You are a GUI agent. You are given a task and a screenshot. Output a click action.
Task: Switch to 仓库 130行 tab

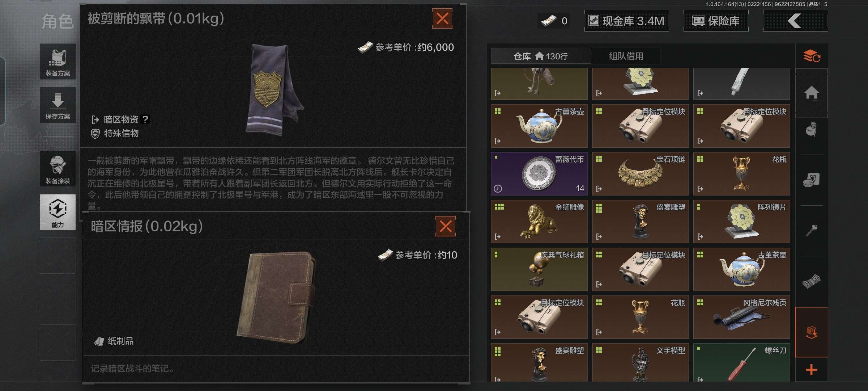click(541, 56)
